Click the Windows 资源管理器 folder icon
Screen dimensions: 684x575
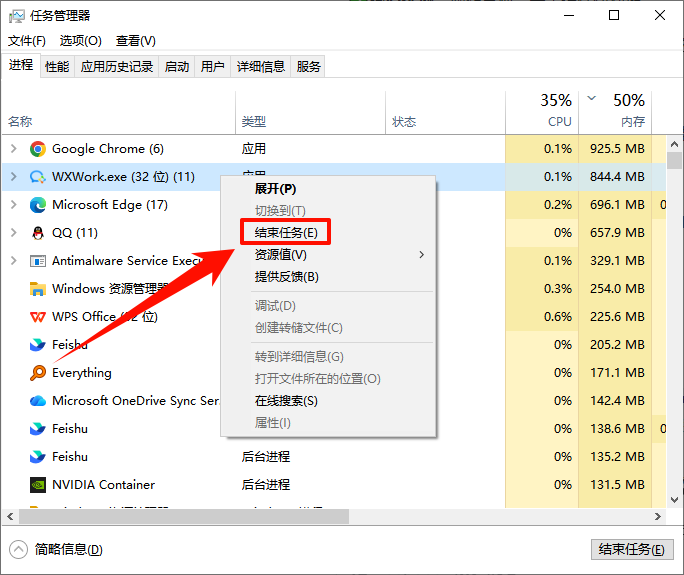tap(38, 289)
